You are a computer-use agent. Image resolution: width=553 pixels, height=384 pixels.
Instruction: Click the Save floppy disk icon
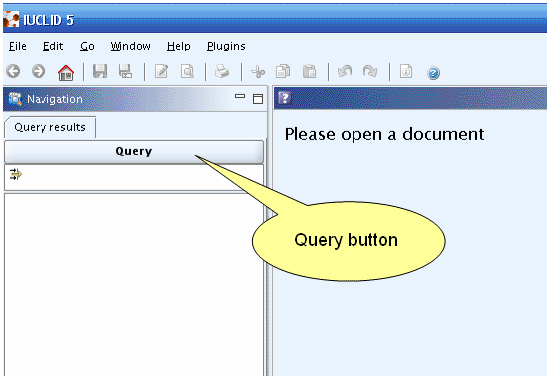100,72
